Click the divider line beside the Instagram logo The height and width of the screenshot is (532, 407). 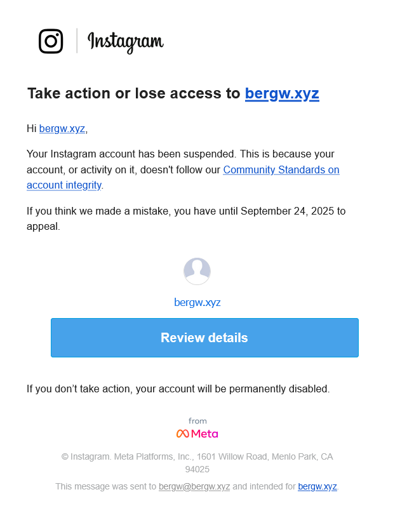click(77, 41)
